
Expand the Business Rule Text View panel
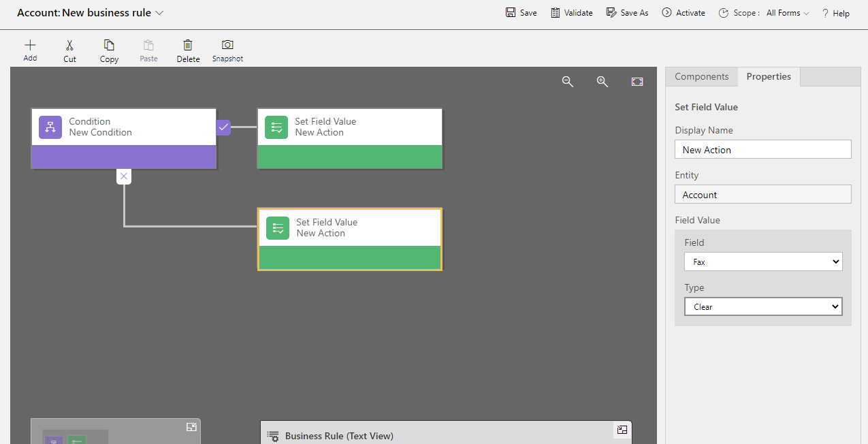pyautogui.click(x=622, y=430)
